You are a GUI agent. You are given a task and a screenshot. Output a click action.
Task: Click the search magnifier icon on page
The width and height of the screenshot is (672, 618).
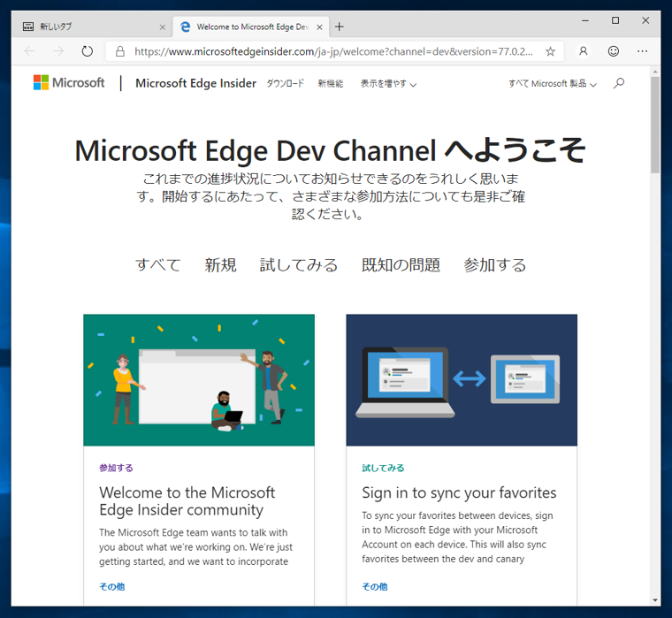click(618, 83)
